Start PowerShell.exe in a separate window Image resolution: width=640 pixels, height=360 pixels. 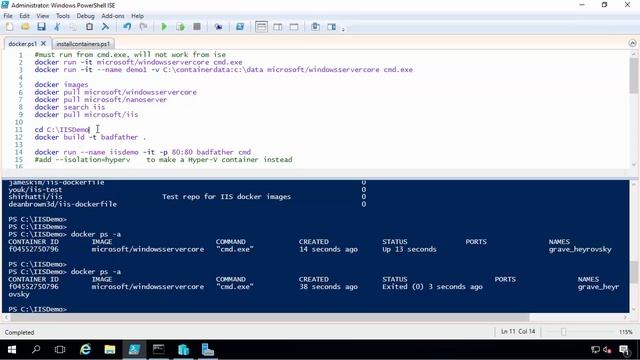pos(240,27)
